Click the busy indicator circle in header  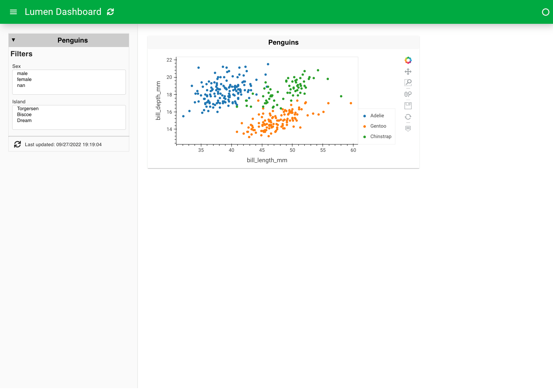point(545,12)
